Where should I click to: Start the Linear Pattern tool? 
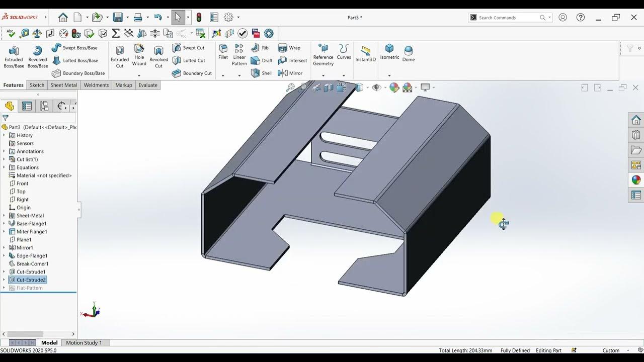tap(239, 55)
